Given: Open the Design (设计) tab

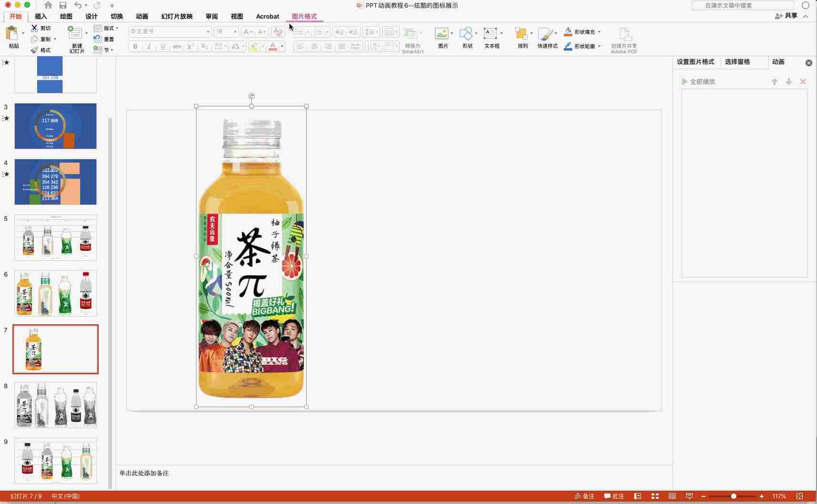Looking at the screenshot, I should coord(92,16).
